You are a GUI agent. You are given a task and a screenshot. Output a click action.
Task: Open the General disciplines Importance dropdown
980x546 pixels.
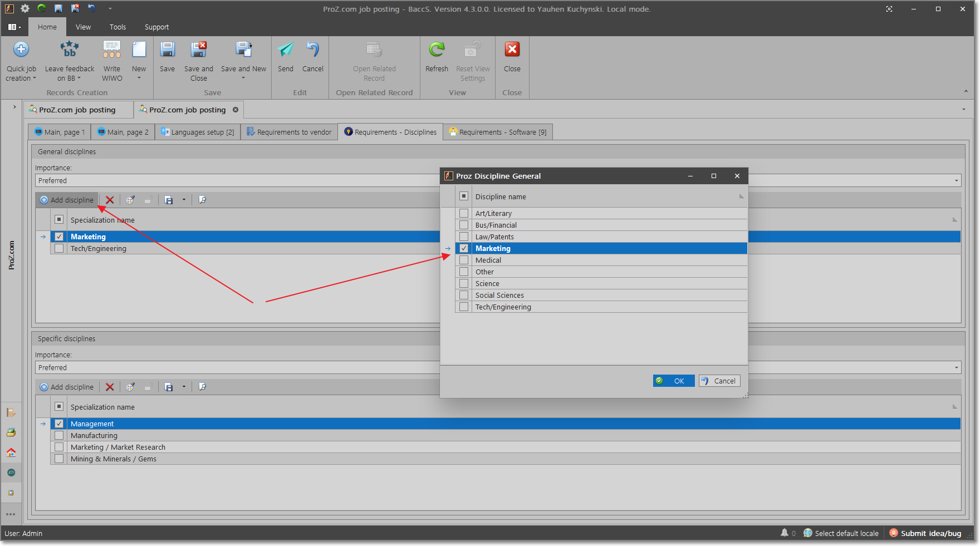point(957,180)
